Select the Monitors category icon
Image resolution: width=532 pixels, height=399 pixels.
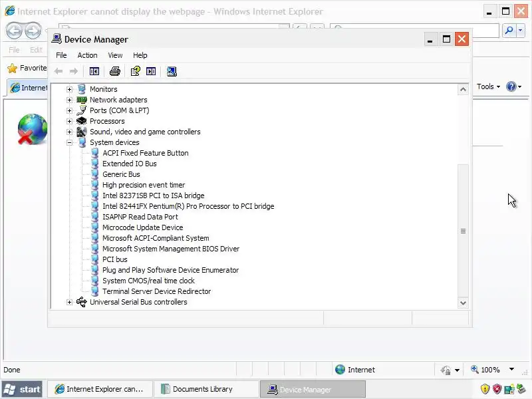[x=81, y=89]
